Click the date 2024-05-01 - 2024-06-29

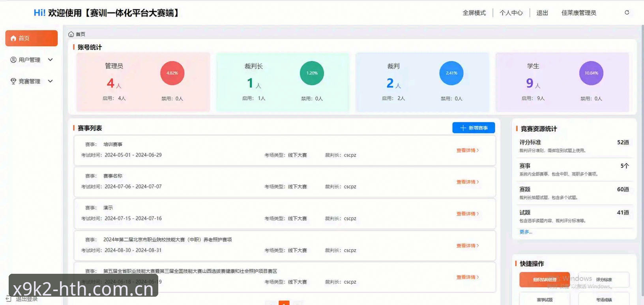[x=133, y=155]
